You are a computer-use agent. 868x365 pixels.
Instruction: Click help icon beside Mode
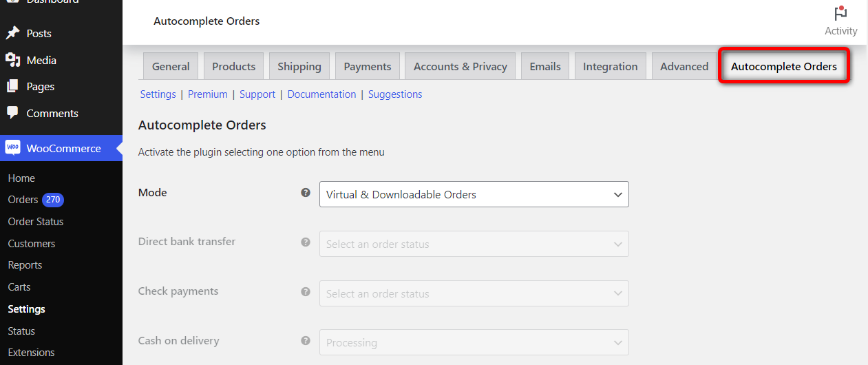coord(306,193)
